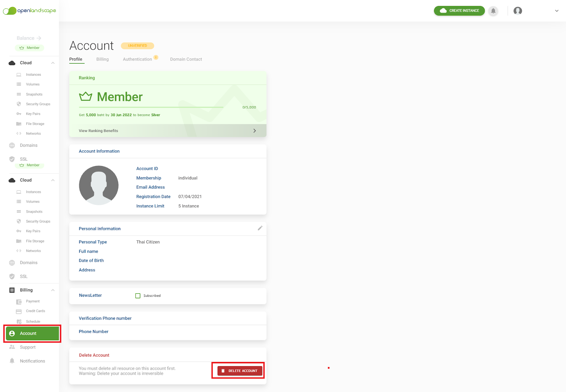Click the 'Thai Citizen' personal type value

[x=148, y=242]
